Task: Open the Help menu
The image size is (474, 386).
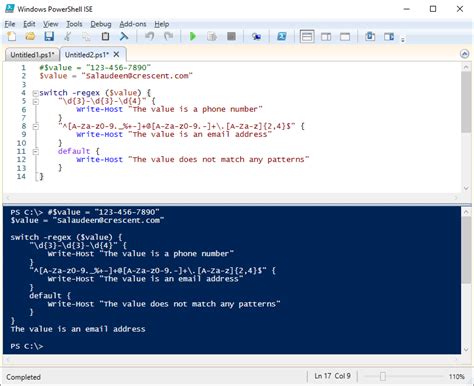Action: coord(161,24)
